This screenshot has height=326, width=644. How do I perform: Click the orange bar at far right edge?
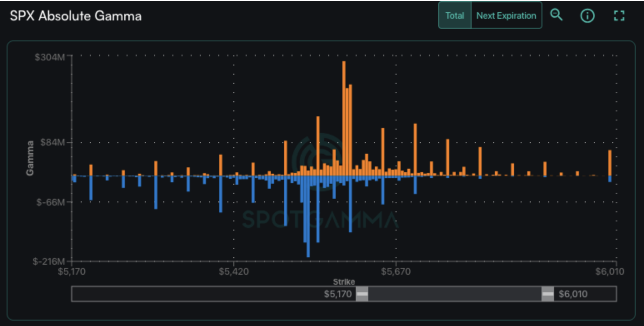point(610,163)
